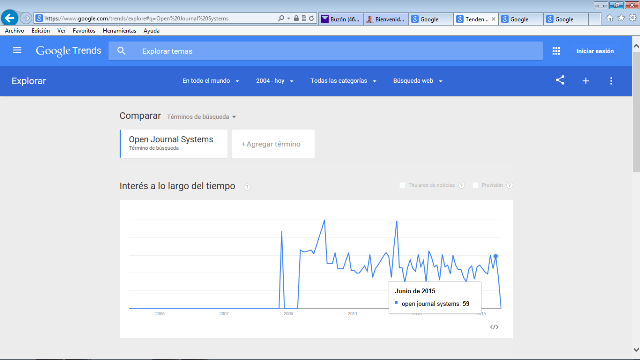Open the browser home icon
This screenshot has width=640, height=360.
[x=609, y=18]
